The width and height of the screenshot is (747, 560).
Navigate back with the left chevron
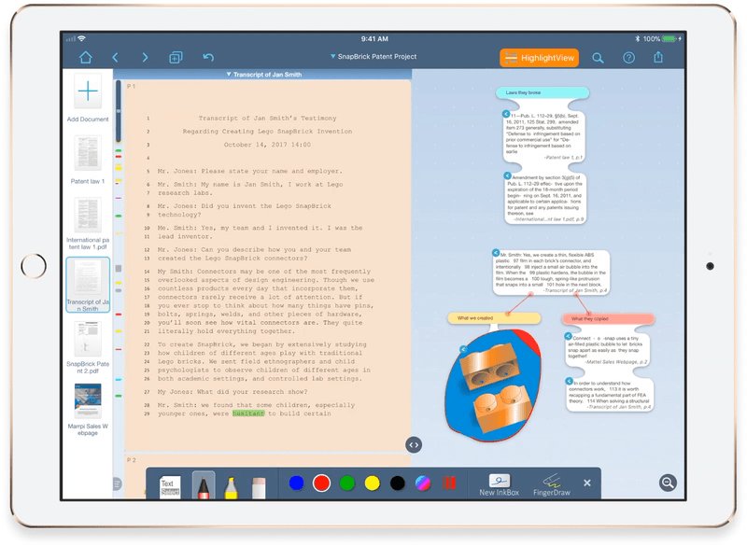coord(115,58)
